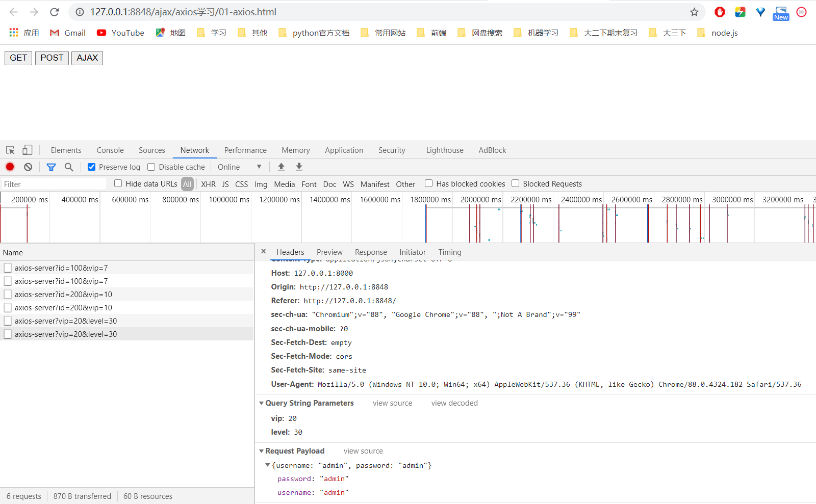Image resolution: width=816 pixels, height=504 pixels.
Task: Switch to the Console tab
Action: coord(110,150)
